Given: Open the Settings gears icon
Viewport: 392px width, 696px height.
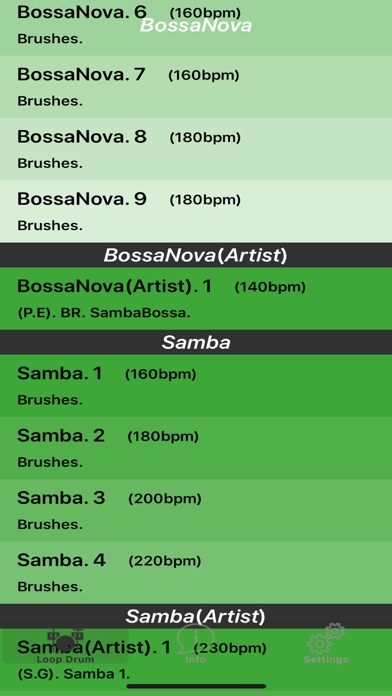Looking at the screenshot, I should 326,638.
